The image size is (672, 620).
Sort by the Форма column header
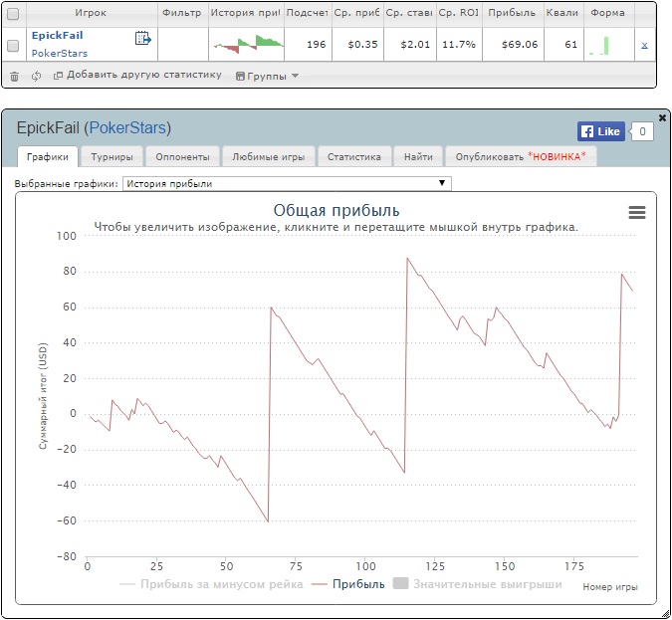coord(607,13)
